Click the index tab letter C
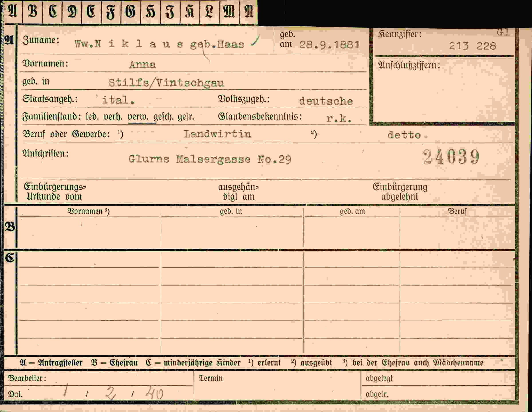 53,12
